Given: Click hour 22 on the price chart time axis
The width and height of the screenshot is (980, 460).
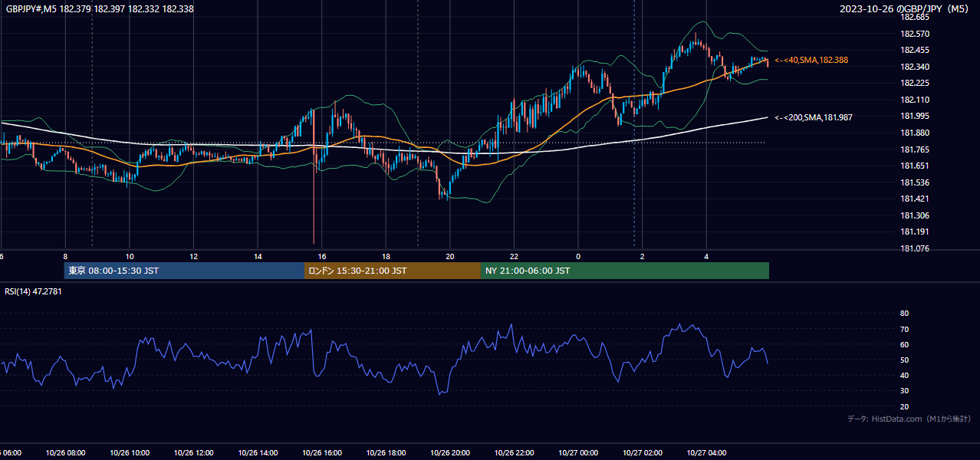Looking at the screenshot, I should [x=514, y=257].
